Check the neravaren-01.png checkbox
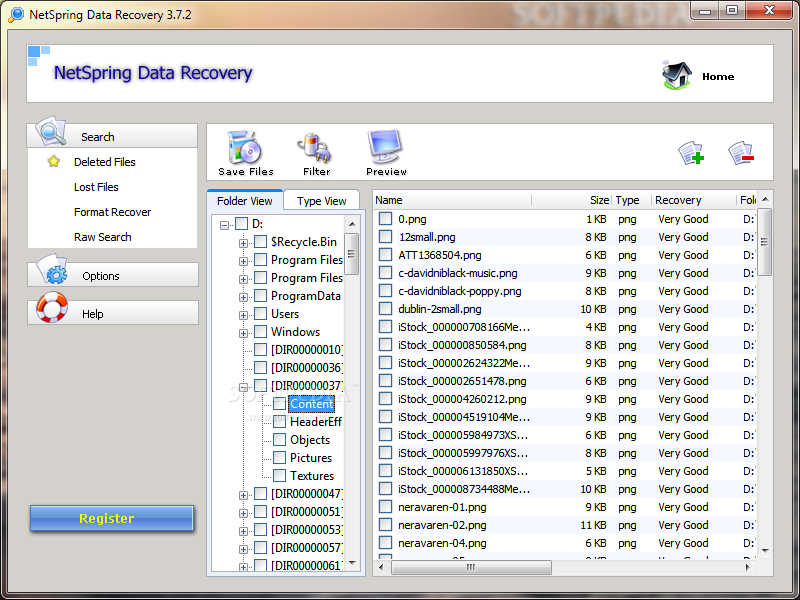800x600 pixels. (x=385, y=507)
